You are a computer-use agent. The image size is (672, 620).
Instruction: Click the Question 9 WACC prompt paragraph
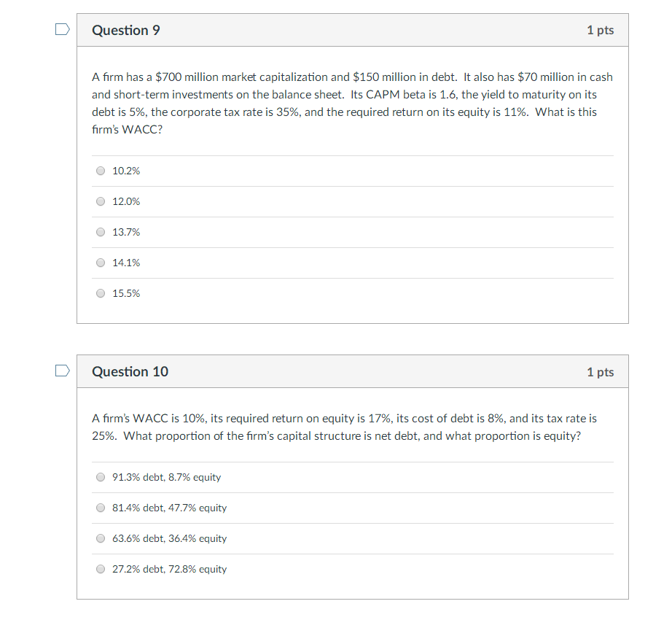(352, 103)
